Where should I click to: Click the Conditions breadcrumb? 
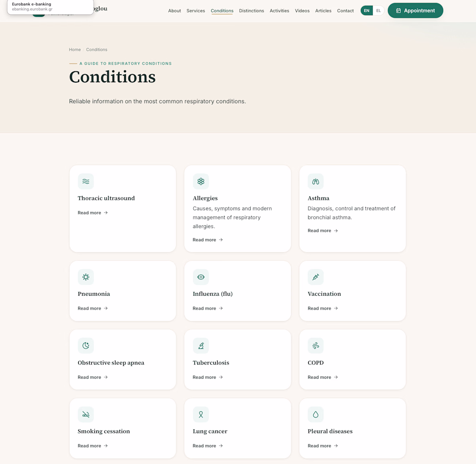(x=96, y=49)
